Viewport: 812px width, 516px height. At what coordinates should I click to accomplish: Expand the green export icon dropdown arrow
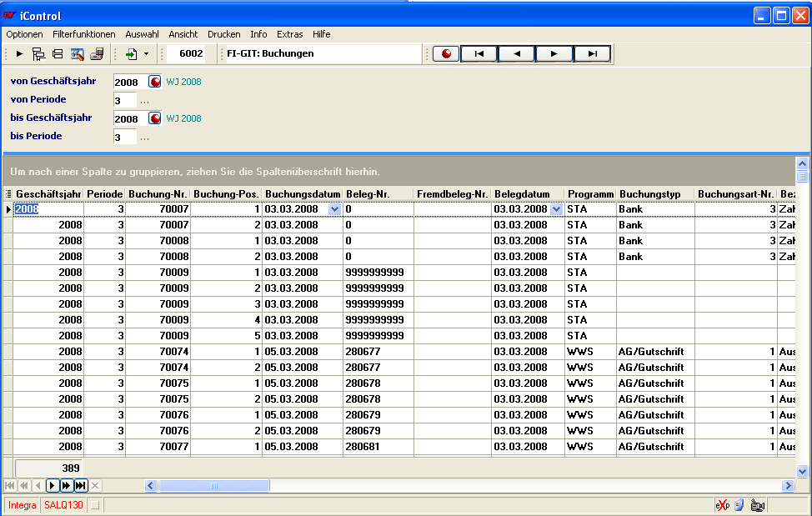146,54
